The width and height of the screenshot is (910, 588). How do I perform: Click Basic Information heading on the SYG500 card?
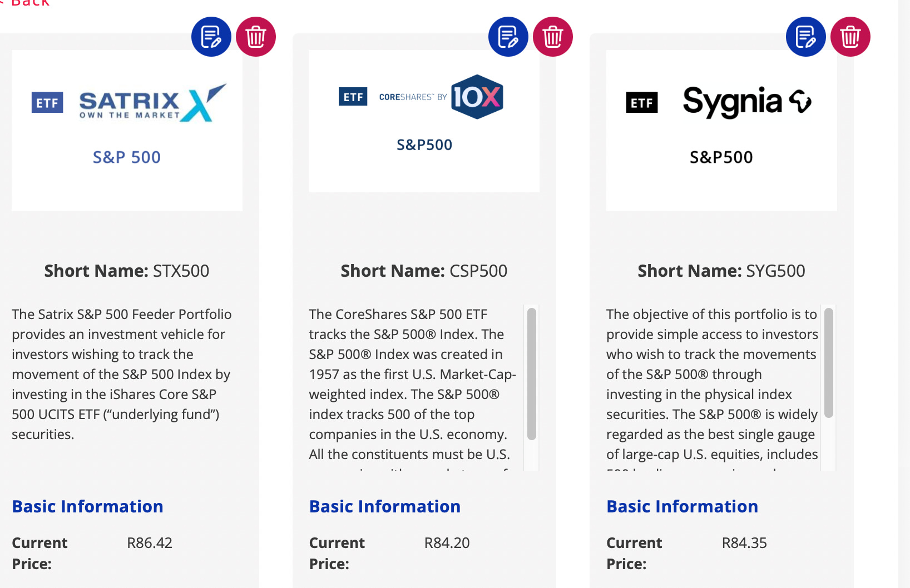click(x=682, y=506)
